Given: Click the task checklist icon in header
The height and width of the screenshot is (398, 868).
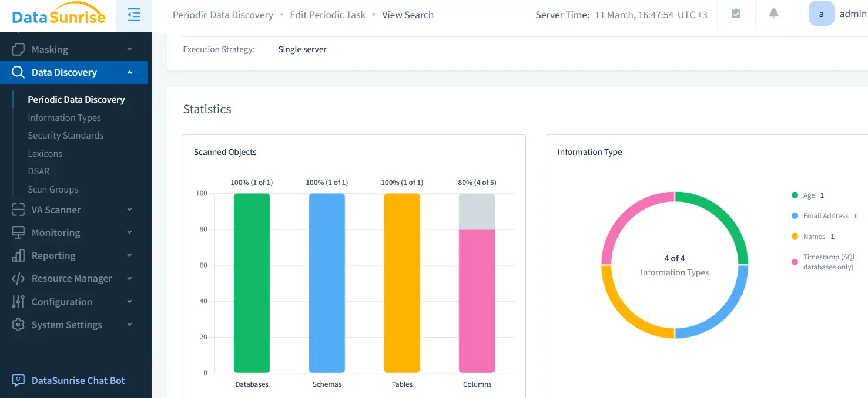Looking at the screenshot, I should click(x=736, y=14).
